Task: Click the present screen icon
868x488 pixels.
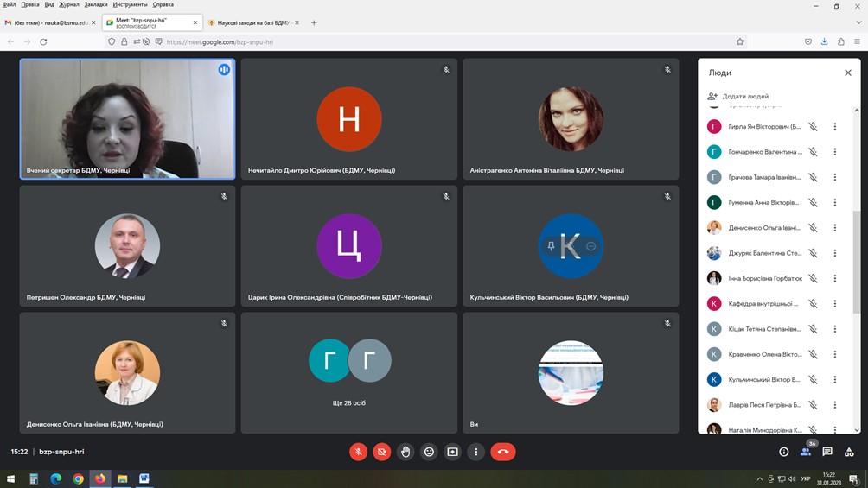Action: point(452,452)
